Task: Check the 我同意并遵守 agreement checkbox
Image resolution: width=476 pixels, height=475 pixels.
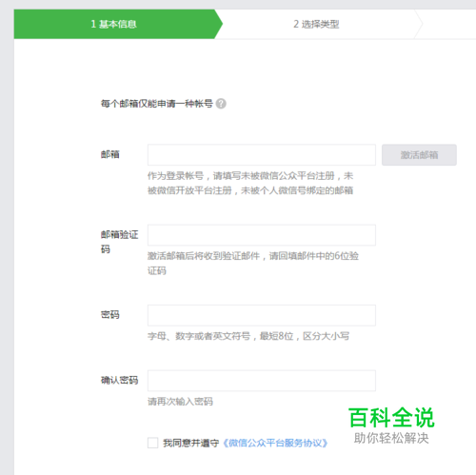Action: click(152, 443)
